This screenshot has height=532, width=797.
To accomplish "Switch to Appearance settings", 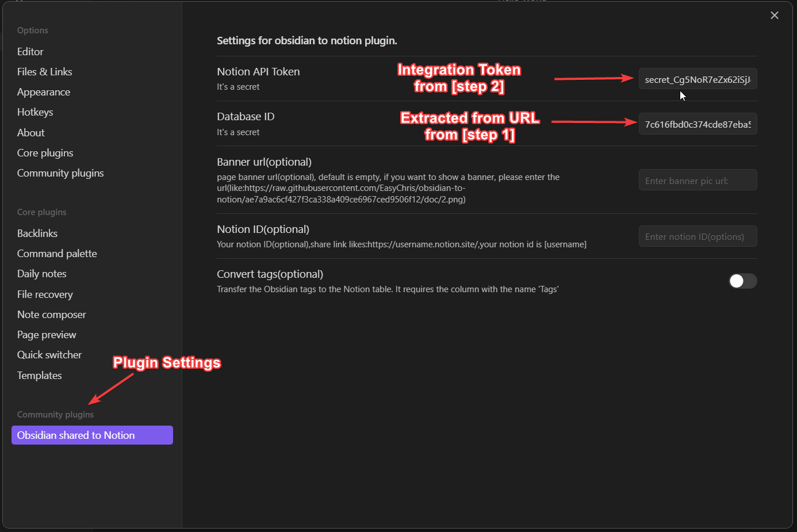I will (44, 92).
